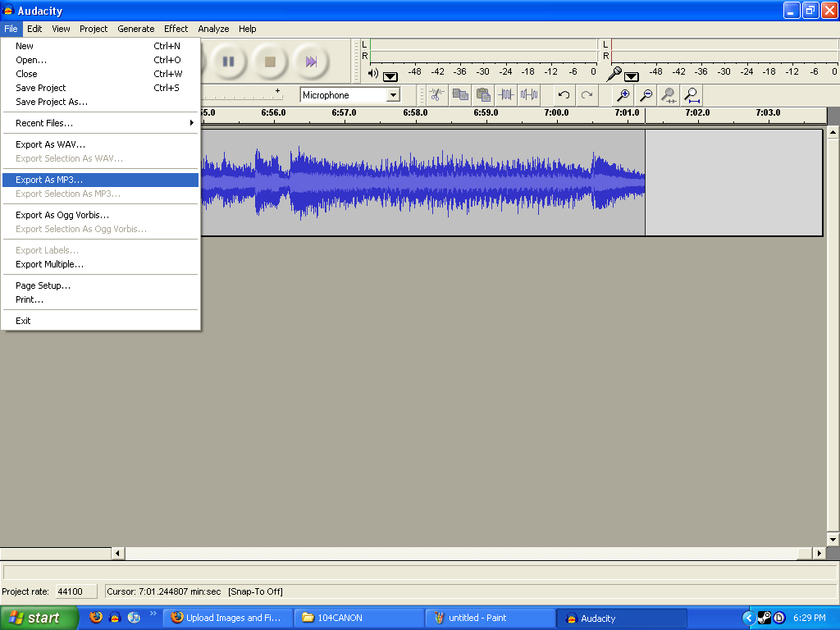Click Open in the File menu
Screen dimensions: 840x630
[101, 59]
